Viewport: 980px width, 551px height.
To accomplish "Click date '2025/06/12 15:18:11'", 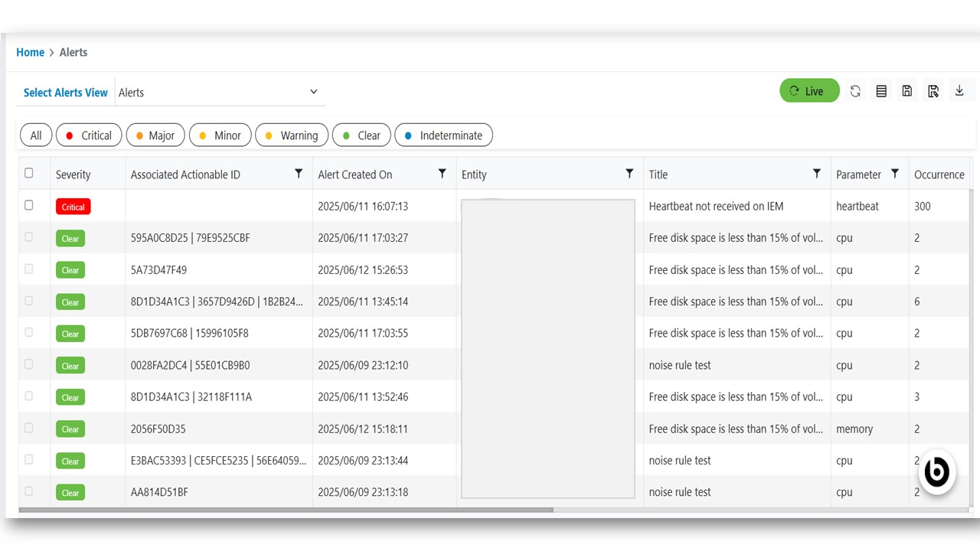I will coord(363,429).
